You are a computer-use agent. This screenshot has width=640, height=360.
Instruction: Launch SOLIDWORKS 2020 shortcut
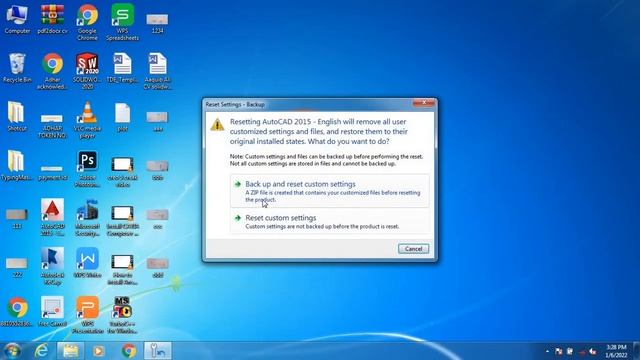[x=87, y=72]
